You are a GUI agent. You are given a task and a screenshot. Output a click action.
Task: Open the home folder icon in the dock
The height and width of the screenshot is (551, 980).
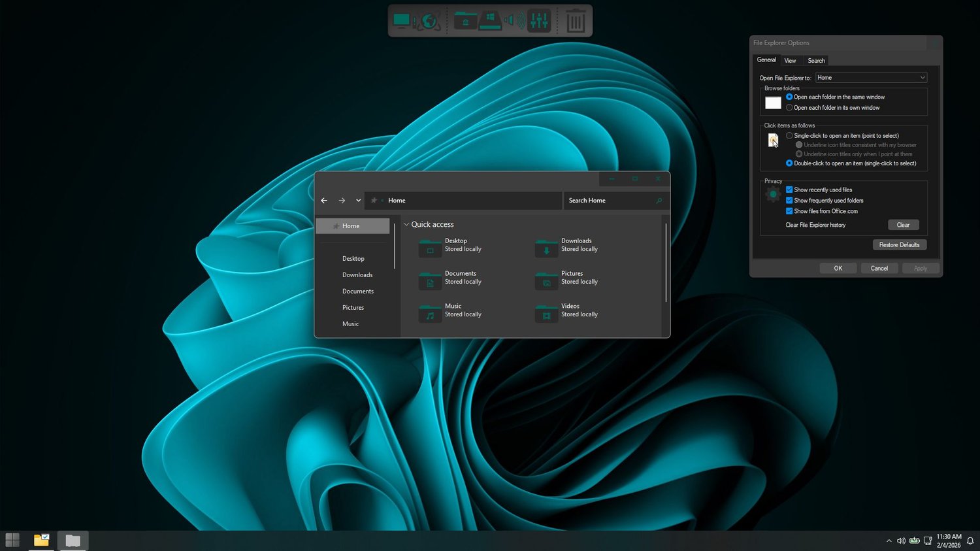[465, 21]
